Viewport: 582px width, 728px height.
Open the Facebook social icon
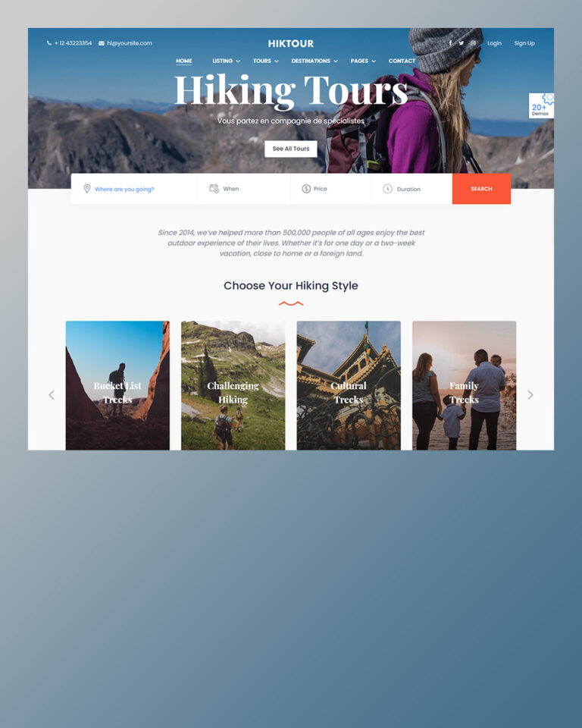click(450, 43)
